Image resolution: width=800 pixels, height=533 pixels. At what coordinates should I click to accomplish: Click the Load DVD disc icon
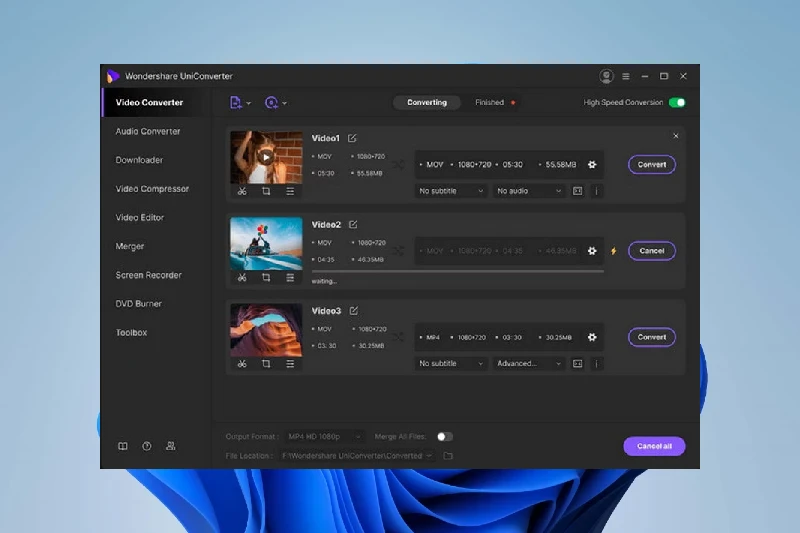click(271, 103)
